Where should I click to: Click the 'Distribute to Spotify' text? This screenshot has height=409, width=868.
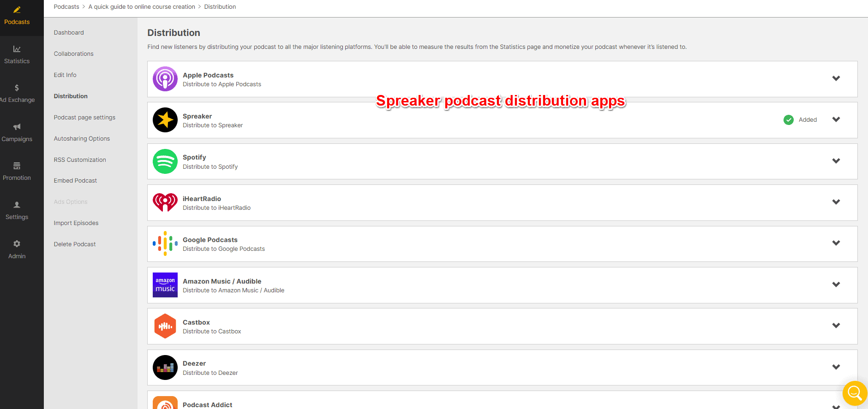(210, 167)
